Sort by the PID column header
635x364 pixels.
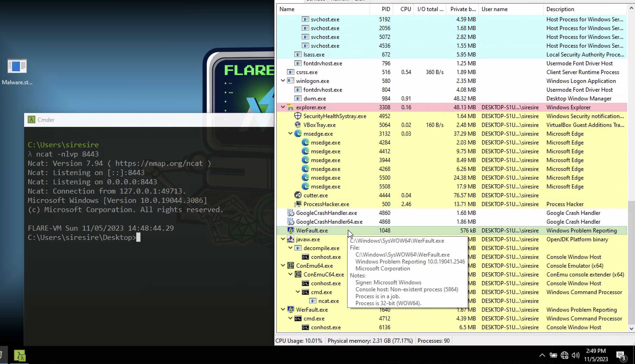381,9
